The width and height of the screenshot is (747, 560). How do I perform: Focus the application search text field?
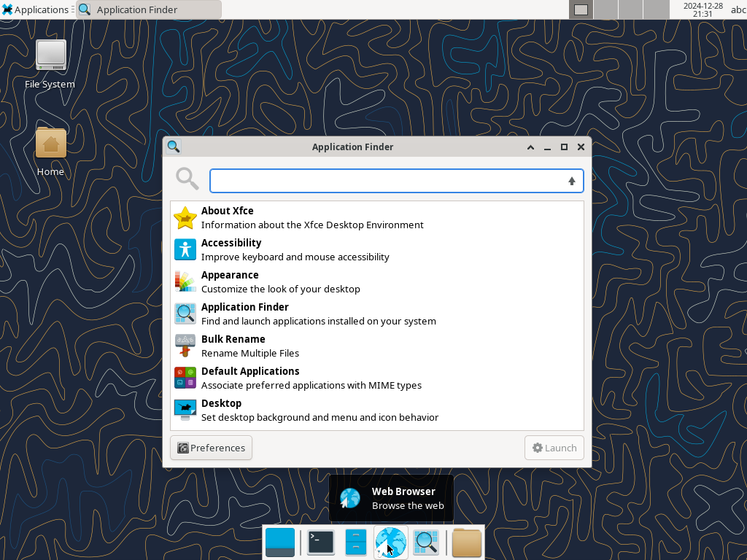click(396, 181)
